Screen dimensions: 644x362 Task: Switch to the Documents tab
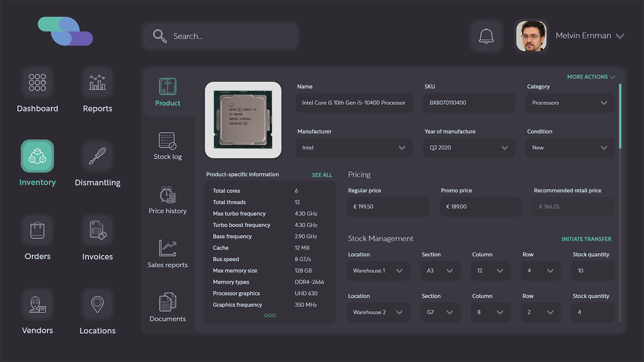(x=168, y=308)
